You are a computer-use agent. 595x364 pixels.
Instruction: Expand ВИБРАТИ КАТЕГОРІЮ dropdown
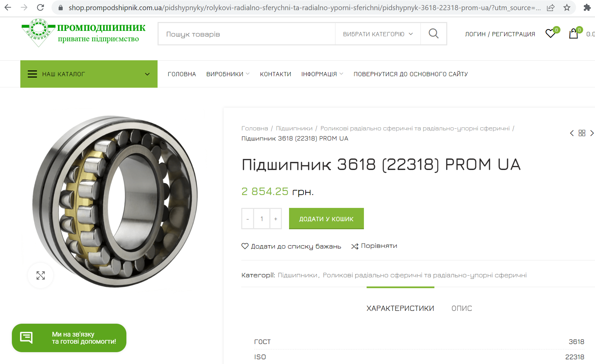[x=378, y=34]
